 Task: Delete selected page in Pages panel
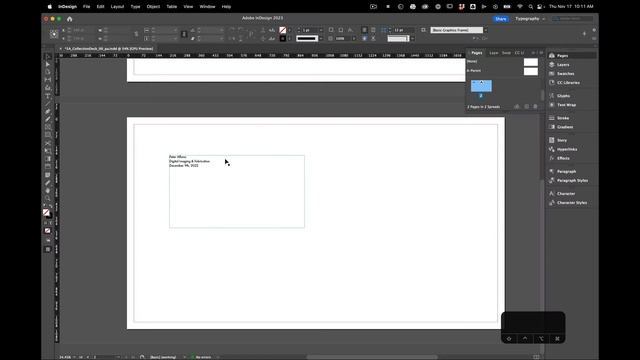pyautogui.click(x=536, y=107)
